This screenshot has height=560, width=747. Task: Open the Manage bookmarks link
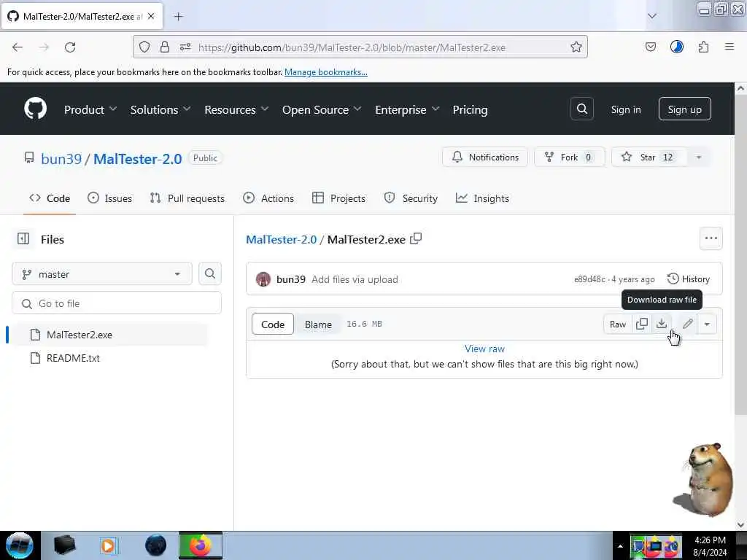tap(326, 72)
